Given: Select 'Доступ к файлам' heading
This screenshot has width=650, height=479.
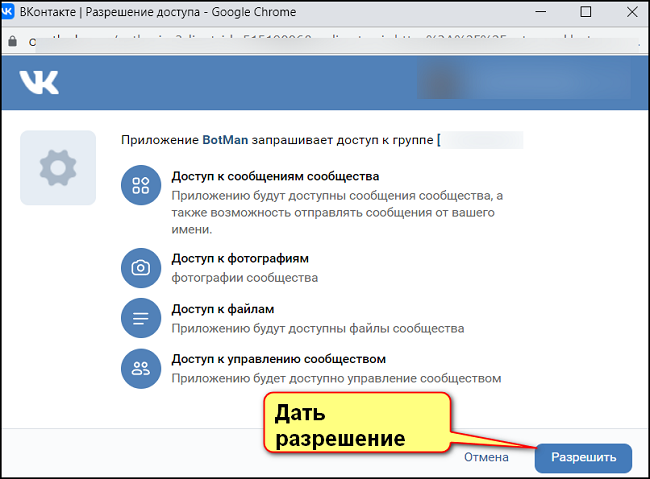Looking at the screenshot, I should [223, 309].
